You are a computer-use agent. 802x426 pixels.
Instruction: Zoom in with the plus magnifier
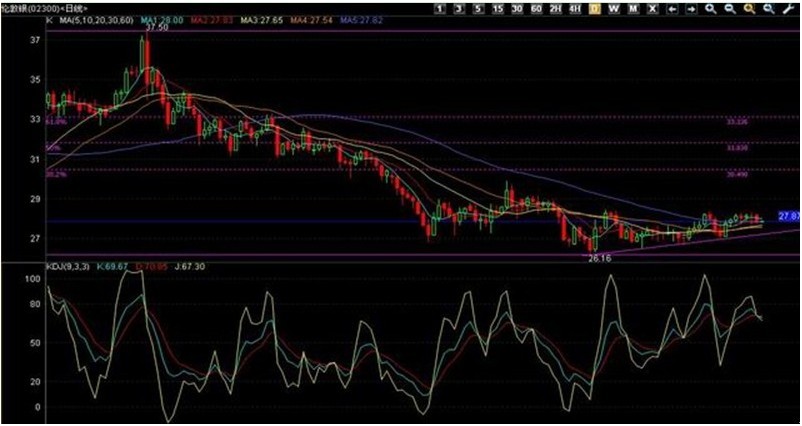[710, 9]
